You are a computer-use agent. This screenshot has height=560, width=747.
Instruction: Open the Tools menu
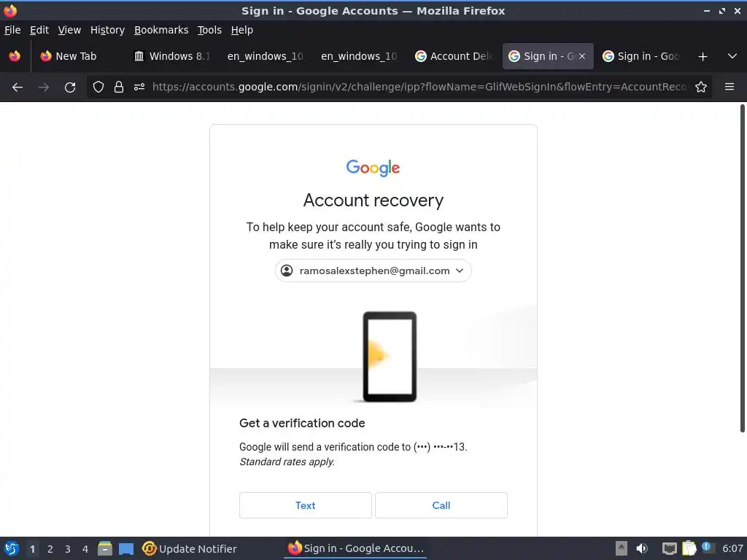pos(209,30)
